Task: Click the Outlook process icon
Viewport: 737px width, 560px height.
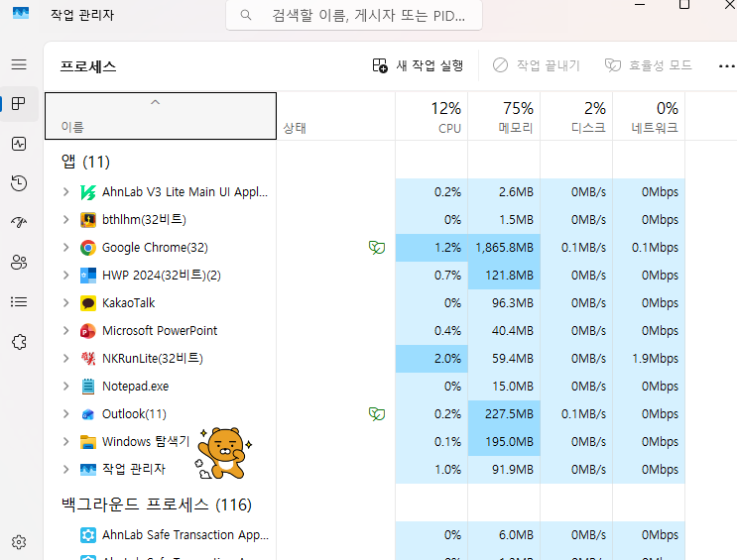Action: coord(88,414)
